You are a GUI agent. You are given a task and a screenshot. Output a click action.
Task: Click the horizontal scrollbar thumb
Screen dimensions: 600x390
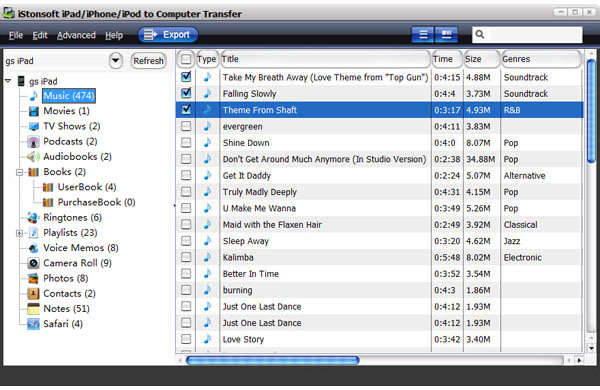272,360
